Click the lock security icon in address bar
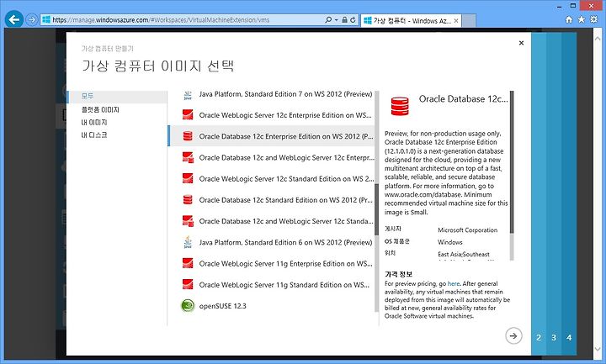Viewport: 606px width, 364px height. 344,19
